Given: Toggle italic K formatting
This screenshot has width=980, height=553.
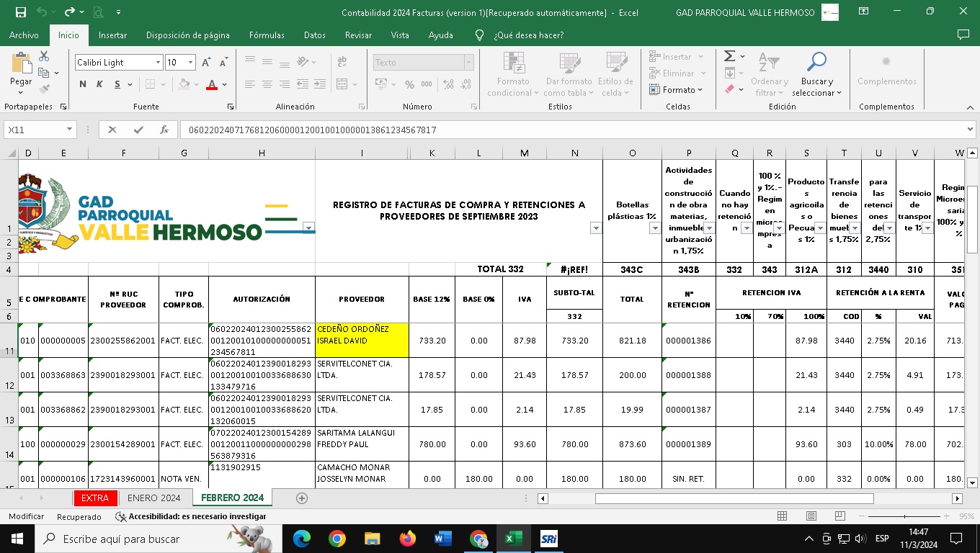Looking at the screenshot, I should 100,84.
